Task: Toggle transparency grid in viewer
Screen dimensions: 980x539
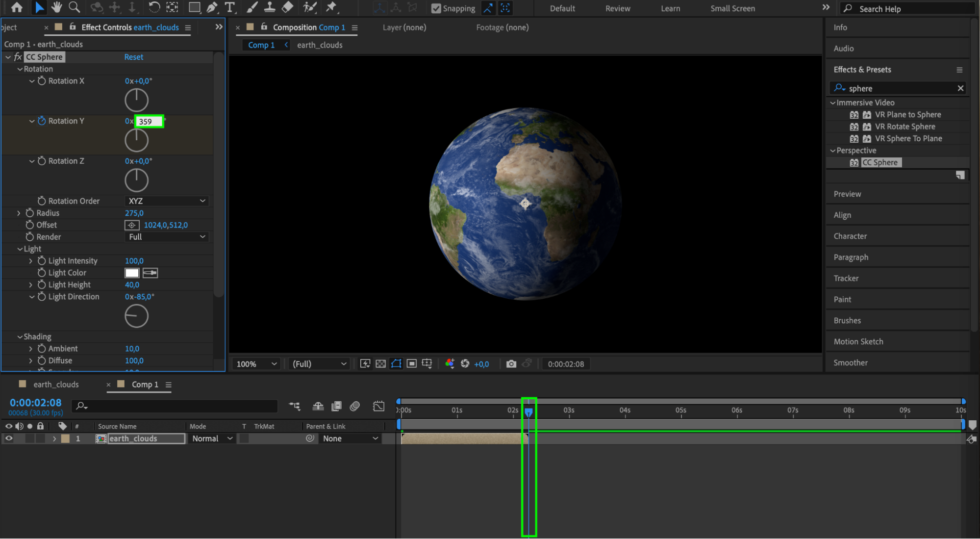Action: [x=380, y=364]
